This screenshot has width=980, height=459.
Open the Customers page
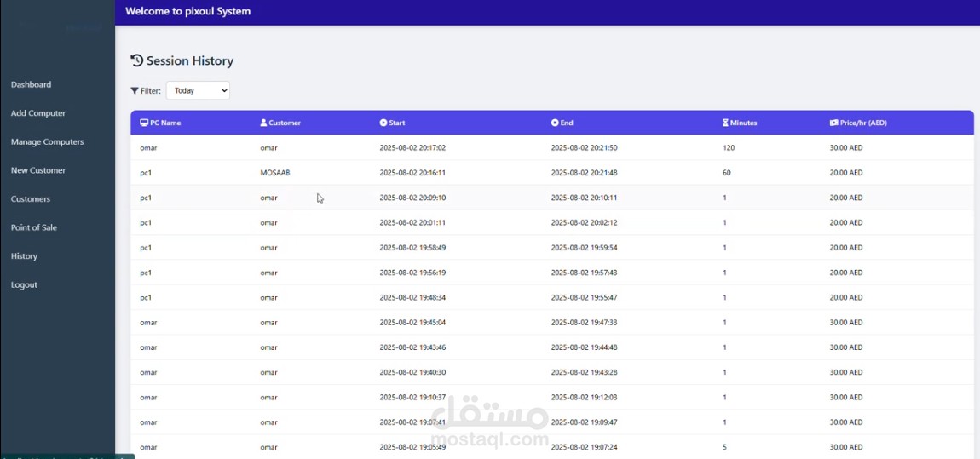(x=31, y=199)
